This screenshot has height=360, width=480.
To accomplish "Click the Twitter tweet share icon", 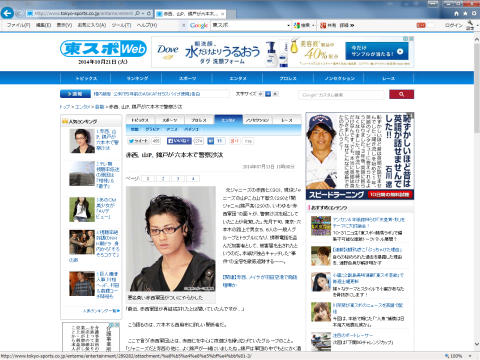I will pos(139,141).
